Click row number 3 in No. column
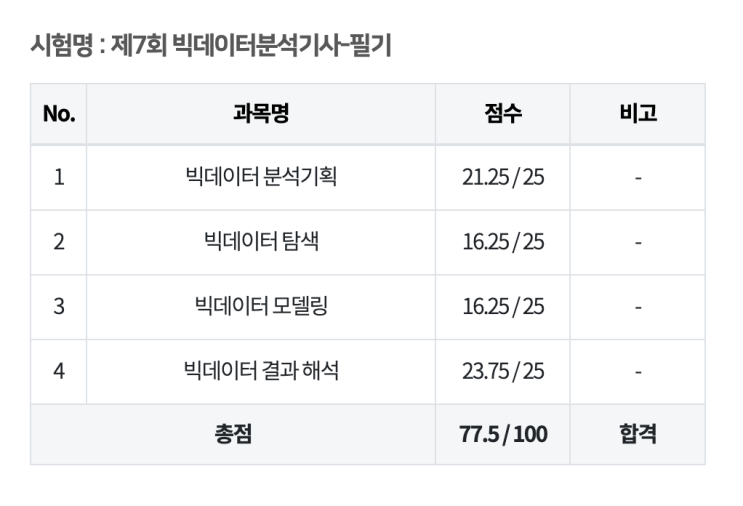 point(58,306)
